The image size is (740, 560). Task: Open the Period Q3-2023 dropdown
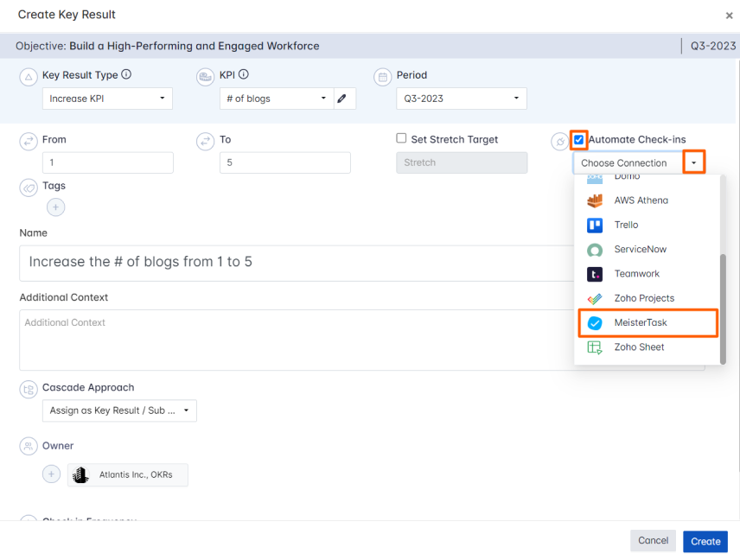(462, 99)
